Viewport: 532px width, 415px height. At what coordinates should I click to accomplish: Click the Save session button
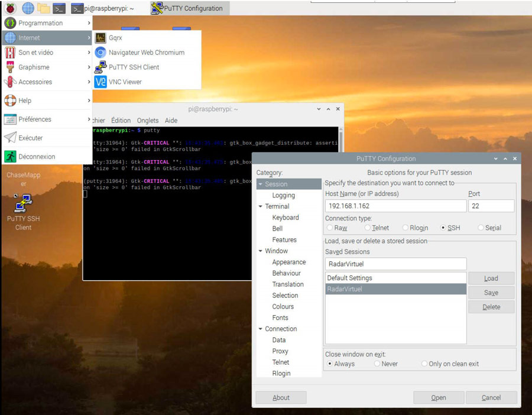click(491, 293)
